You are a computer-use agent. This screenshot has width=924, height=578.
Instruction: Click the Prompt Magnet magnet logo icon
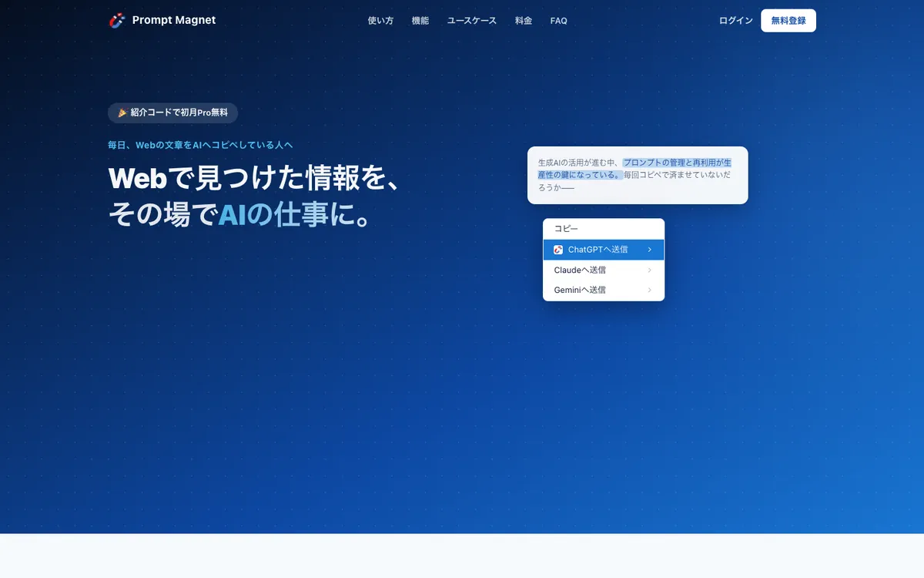tap(116, 20)
